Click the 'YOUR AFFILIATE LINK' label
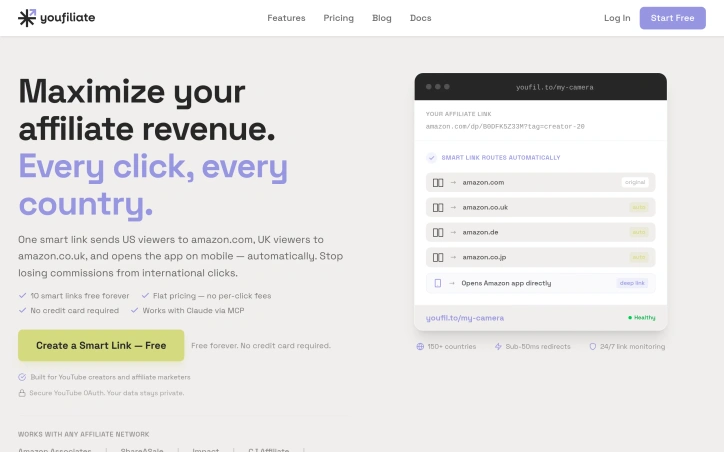Image resolution: width=724 pixels, height=452 pixels. (459, 114)
